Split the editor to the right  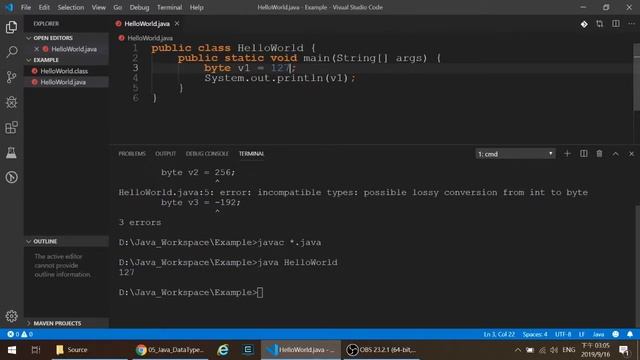click(x=616, y=24)
